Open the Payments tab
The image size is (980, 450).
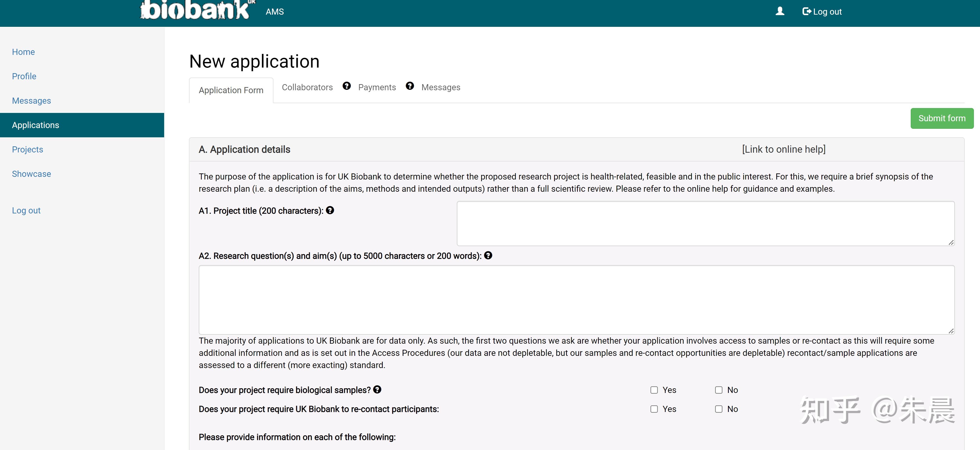(377, 88)
